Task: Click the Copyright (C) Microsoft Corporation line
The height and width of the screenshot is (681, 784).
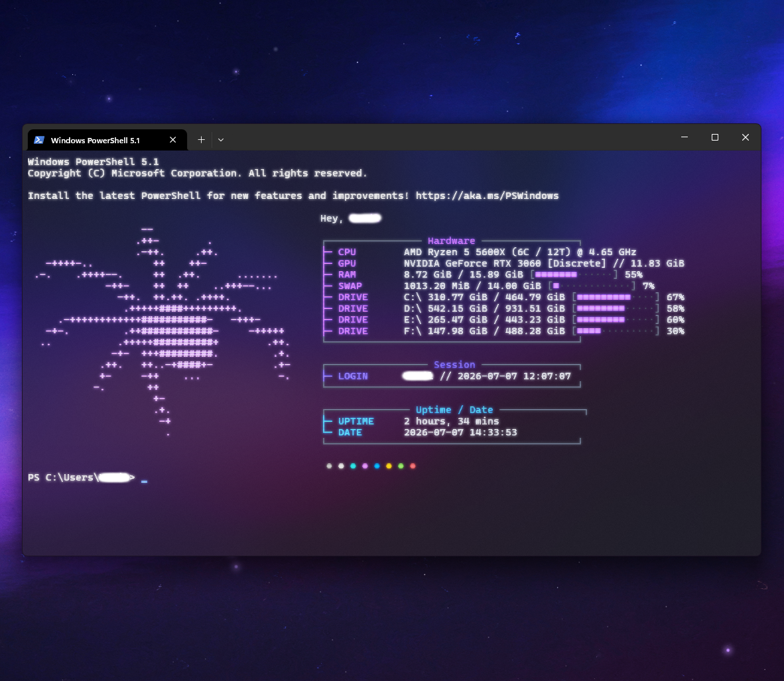Action: tap(198, 174)
